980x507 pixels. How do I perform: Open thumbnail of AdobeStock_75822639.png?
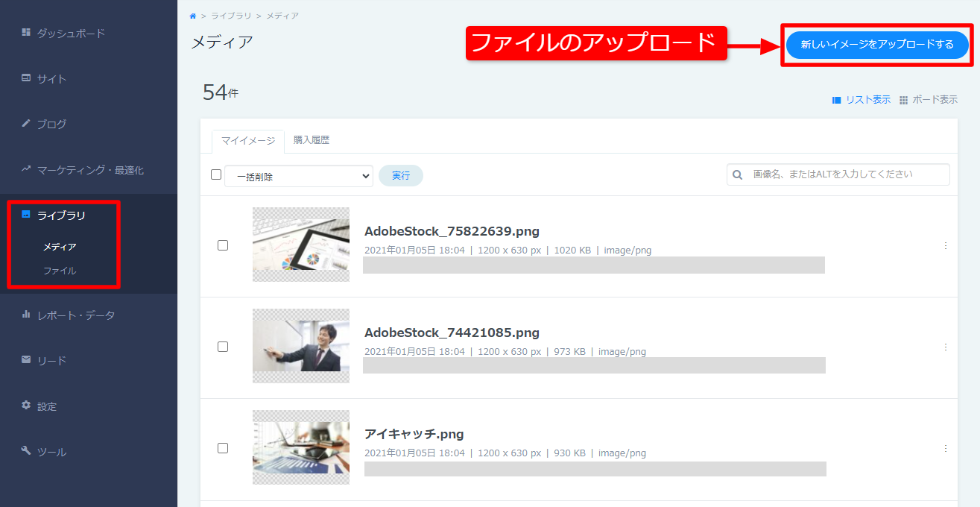(x=301, y=245)
